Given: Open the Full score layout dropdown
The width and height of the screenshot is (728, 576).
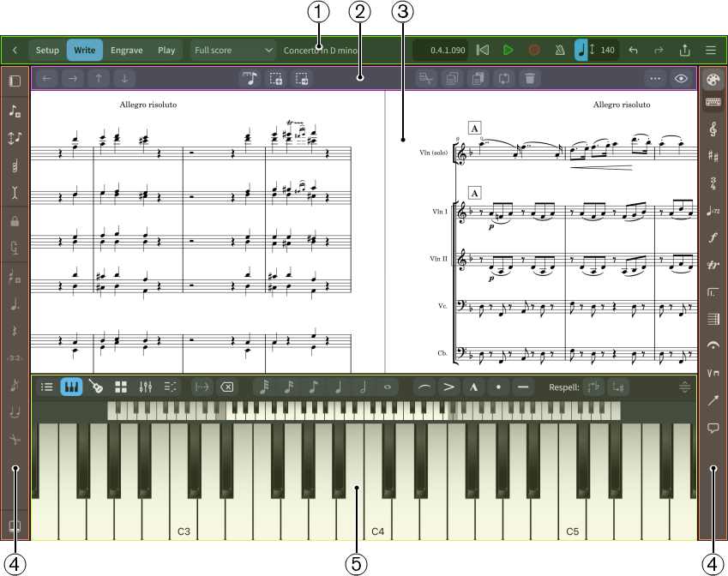Looking at the screenshot, I should (233, 51).
